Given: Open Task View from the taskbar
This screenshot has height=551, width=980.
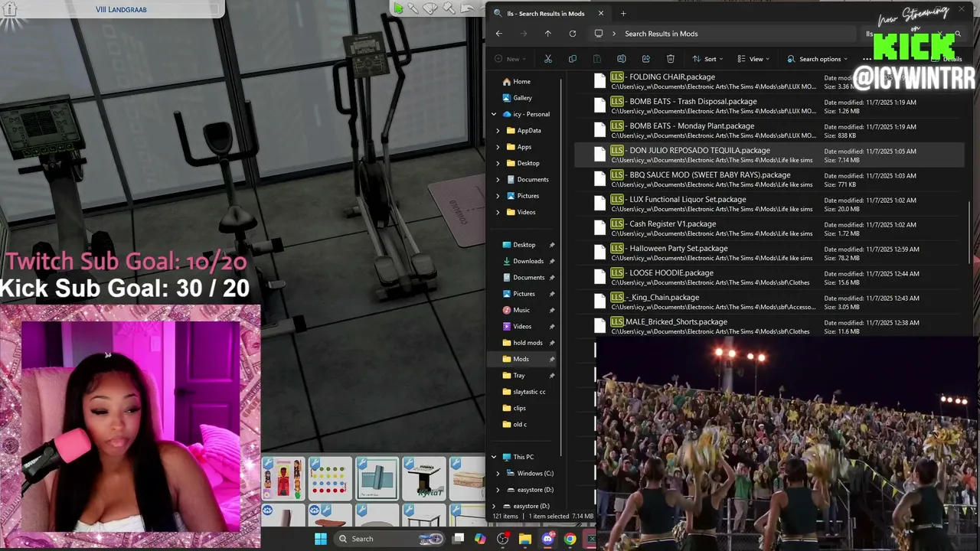Looking at the screenshot, I should 458,539.
